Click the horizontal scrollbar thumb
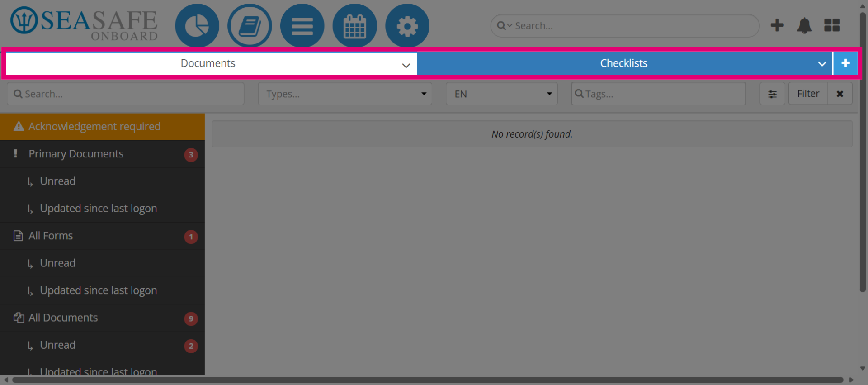The height and width of the screenshot is (385, 868). point(428,380)
